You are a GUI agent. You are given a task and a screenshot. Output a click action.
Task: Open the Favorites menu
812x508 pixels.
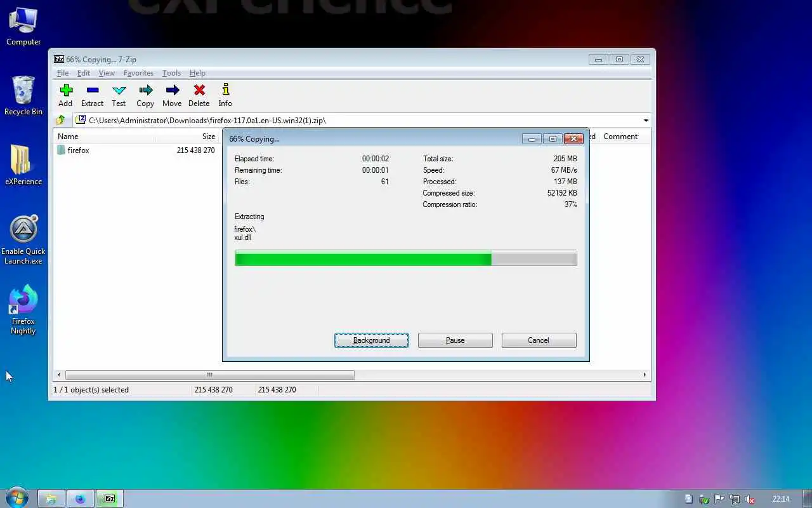pos(138,73)
